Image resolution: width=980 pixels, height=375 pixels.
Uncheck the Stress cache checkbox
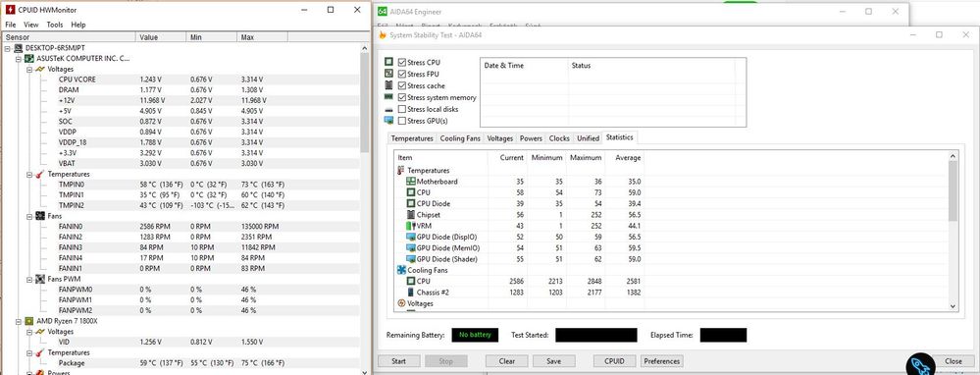pyautogui.click(x=402, y=85)
